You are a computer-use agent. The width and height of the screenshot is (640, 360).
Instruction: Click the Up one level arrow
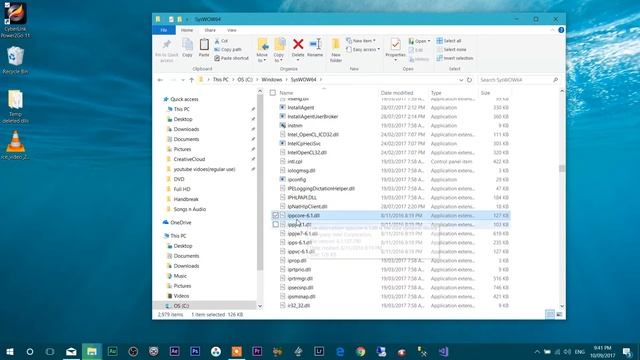click(191, 80)
